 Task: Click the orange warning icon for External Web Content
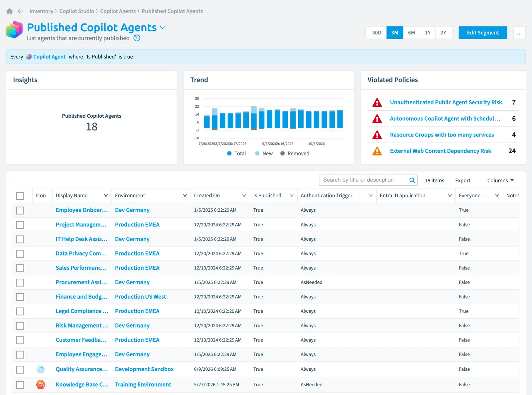tap(377, 151)
